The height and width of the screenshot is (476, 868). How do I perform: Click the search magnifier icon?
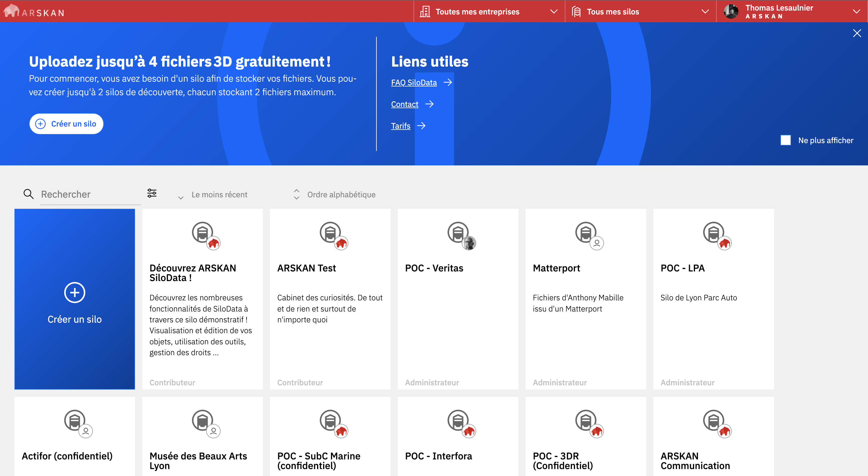point(28,194)
